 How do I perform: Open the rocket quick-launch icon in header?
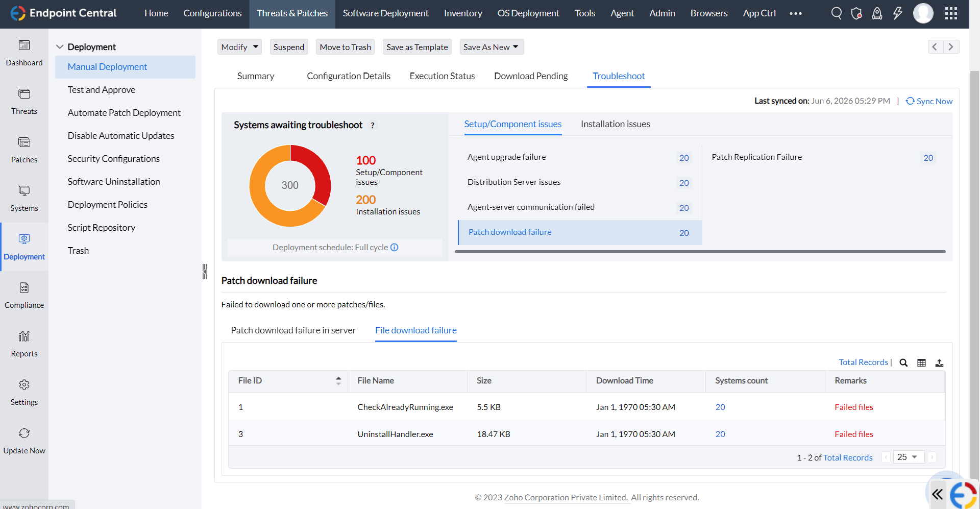[877, 13]
